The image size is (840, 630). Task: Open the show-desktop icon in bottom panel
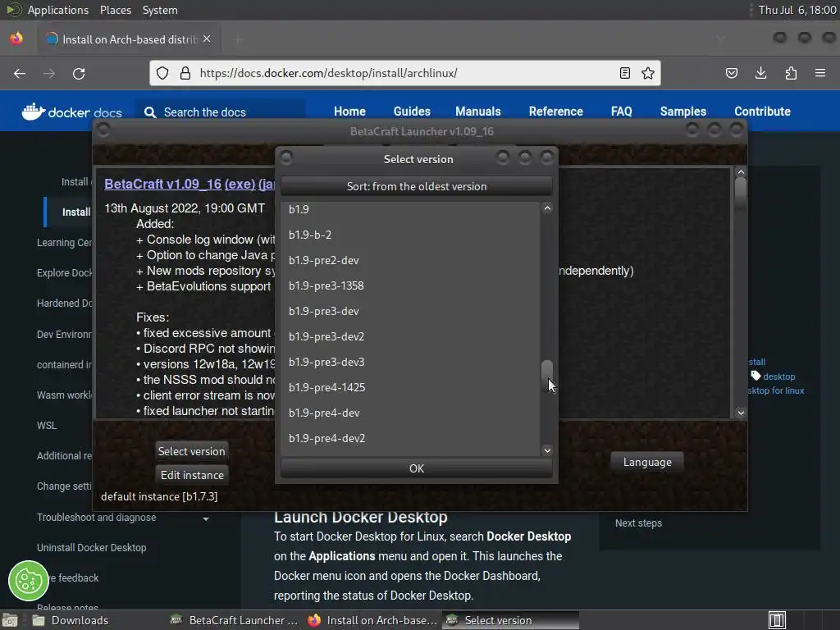(x=10, y=620)
